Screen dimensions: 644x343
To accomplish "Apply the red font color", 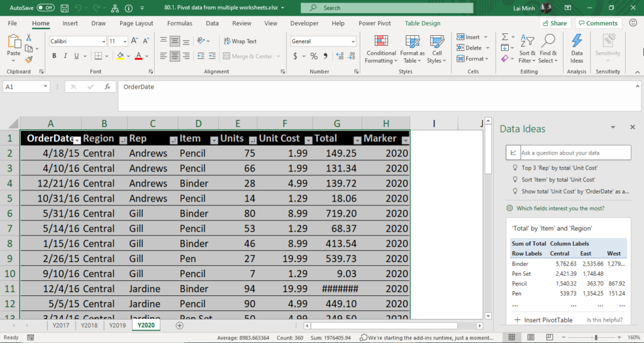I will click(x=138, y=56).
